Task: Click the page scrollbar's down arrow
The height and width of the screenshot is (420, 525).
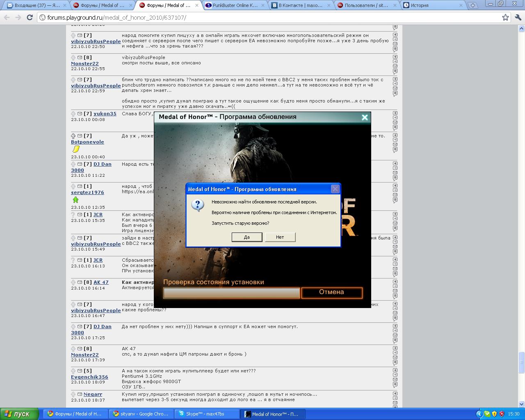Action: [x=522, y=404]
